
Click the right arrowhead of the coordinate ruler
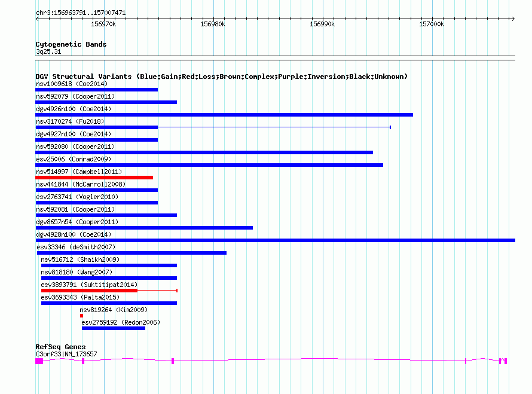[x=513, y=19]
